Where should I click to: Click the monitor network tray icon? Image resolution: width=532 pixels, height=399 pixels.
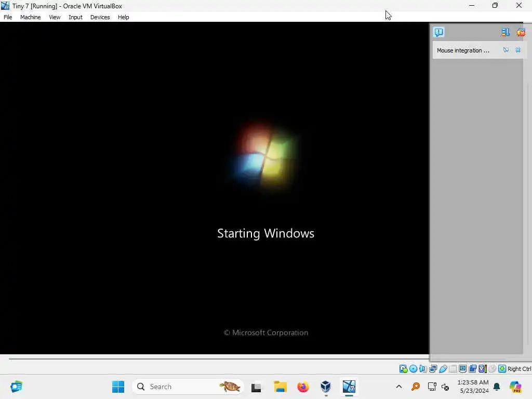point(432,387)
